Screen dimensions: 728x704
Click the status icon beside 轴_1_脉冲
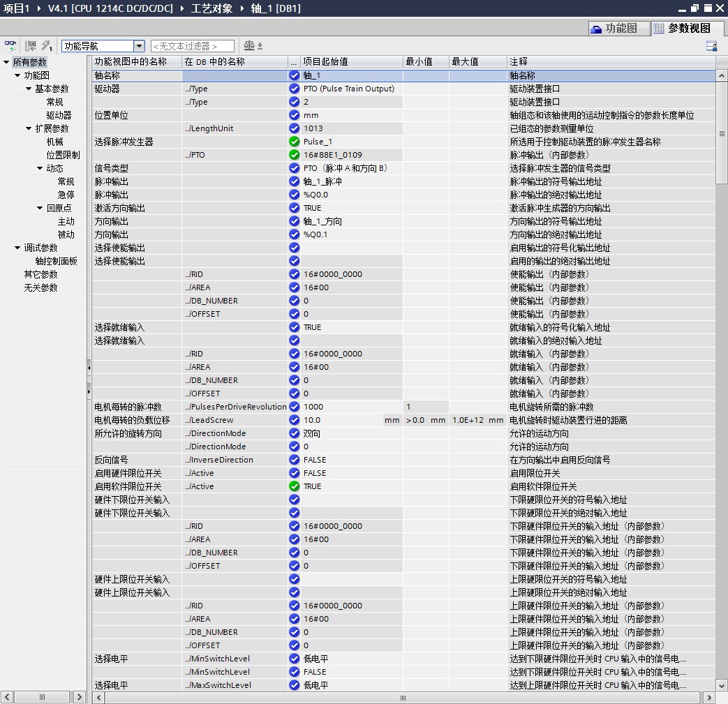294,181
